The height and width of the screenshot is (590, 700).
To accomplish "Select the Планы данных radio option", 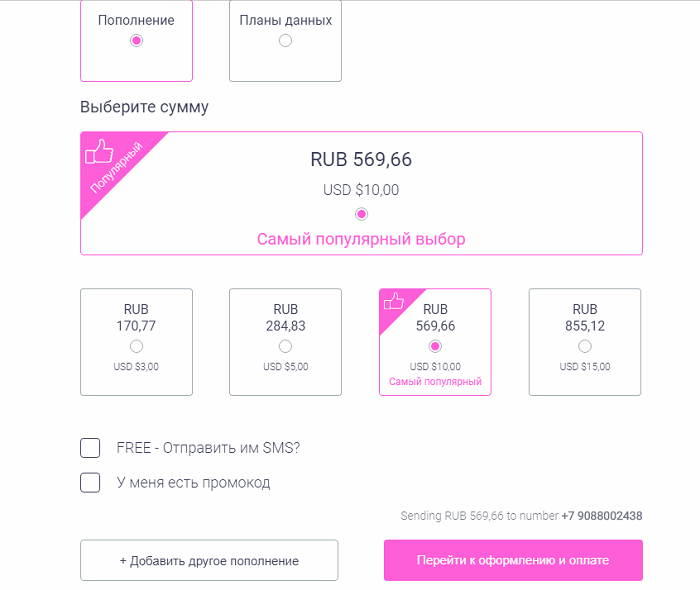I will 285,41.
